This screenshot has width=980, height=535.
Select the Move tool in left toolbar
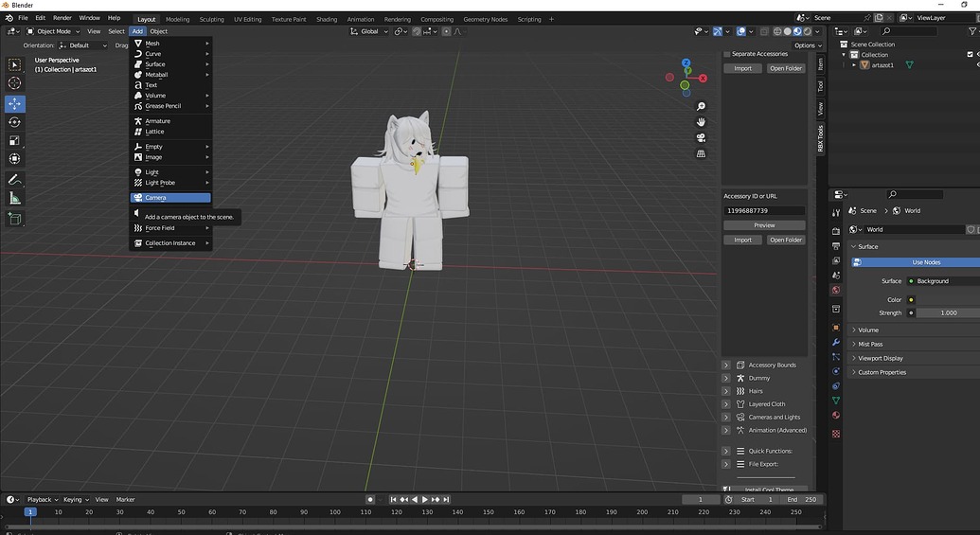(14, 103)
